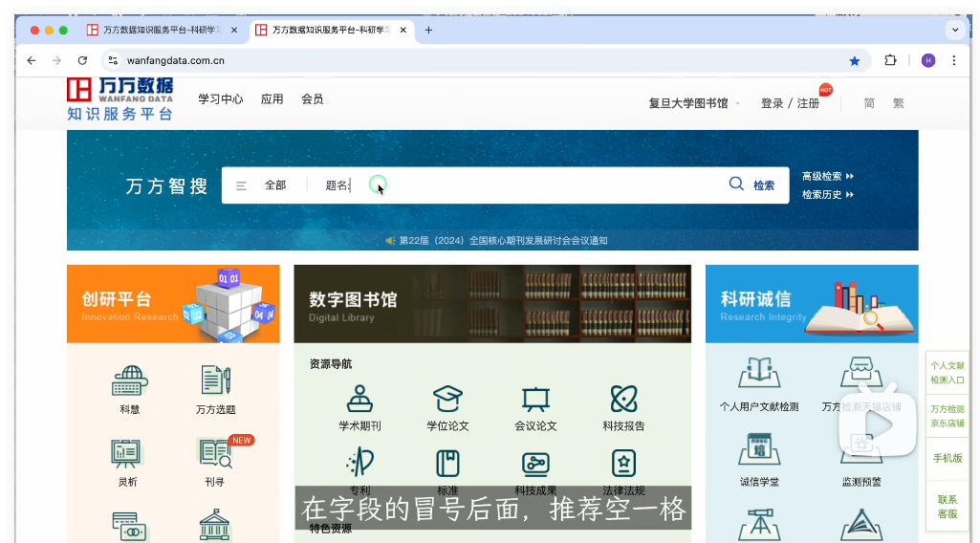980x543 pixels.
Task: Open Chrome three-dot menu
Action: tap(954, 60)
